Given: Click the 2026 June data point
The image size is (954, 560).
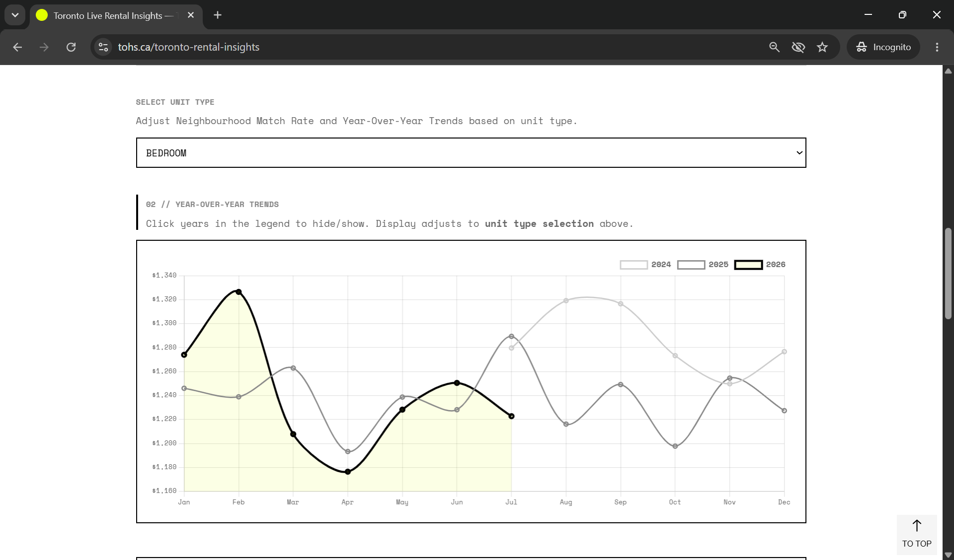Looking at the screenshot, I should (x=457, y=383).
